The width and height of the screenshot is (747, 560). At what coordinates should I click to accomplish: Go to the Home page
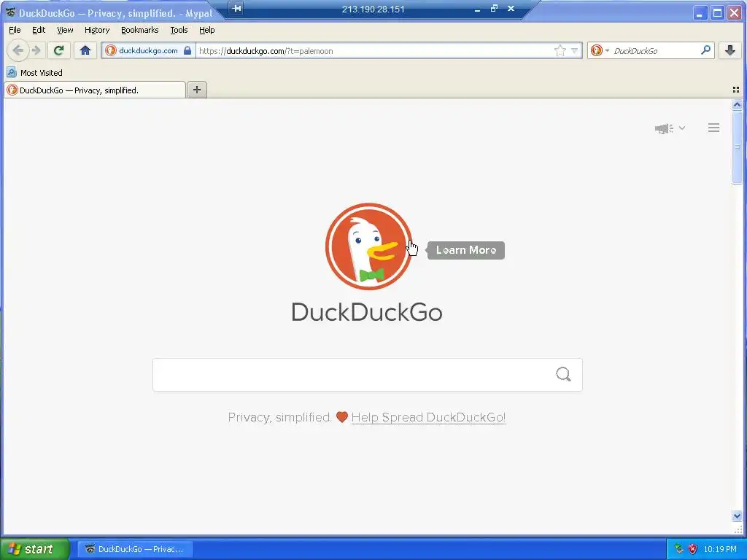pos(85,50)
